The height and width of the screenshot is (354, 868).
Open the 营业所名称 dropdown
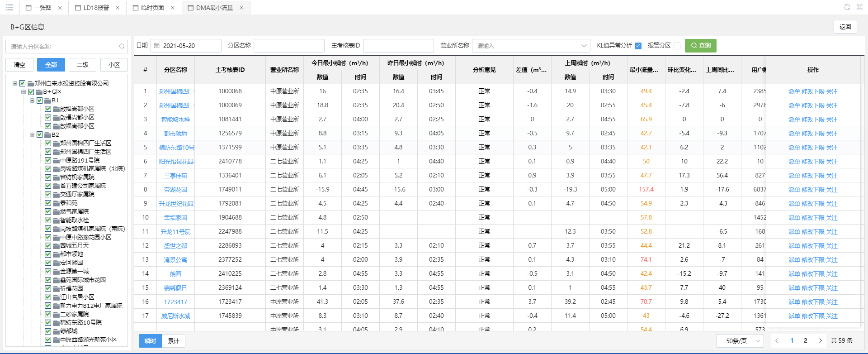[x=531, y=46]
